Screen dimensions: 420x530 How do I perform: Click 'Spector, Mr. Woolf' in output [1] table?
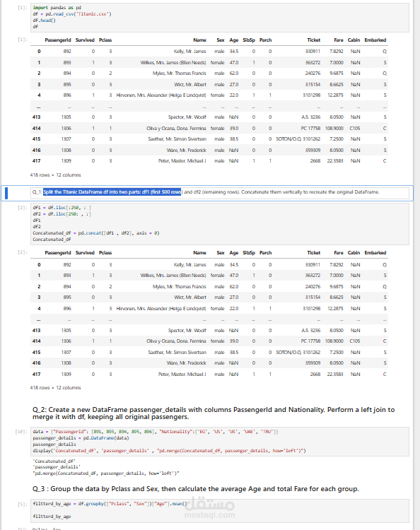click(187, 117)
